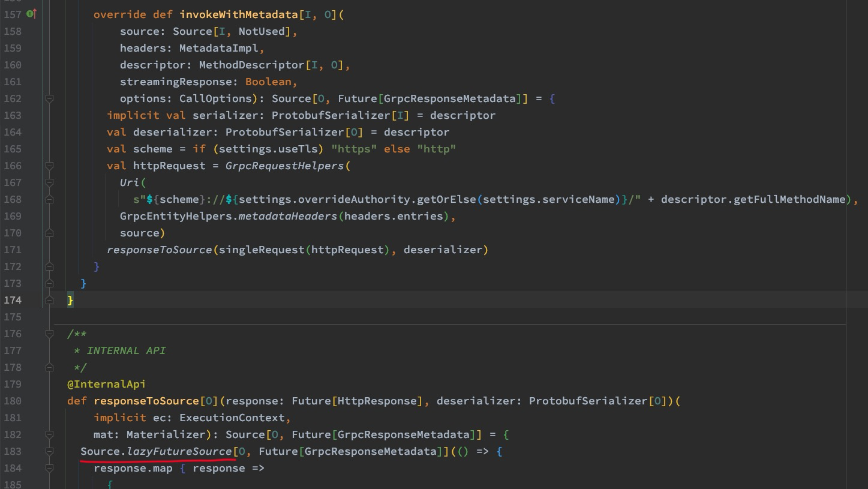
Task: Click 'singleRequest' call on line 171
Action: click(x=262, y=250)
